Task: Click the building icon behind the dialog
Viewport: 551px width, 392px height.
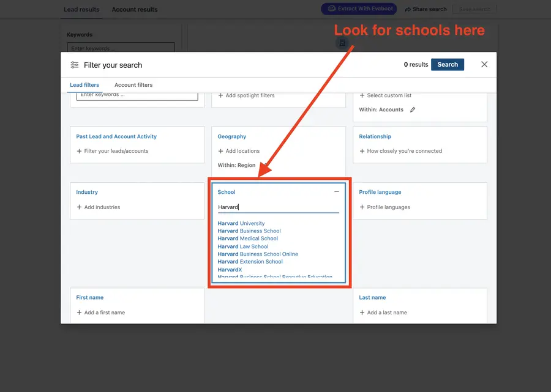Action: point(342,43)
